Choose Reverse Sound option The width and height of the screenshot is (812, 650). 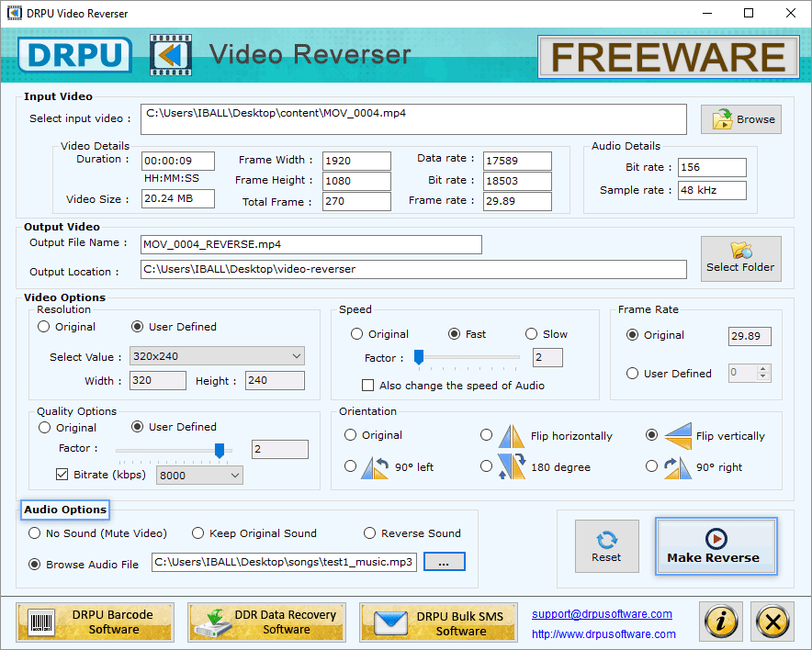pyautogui.click(x=369, y=533)
